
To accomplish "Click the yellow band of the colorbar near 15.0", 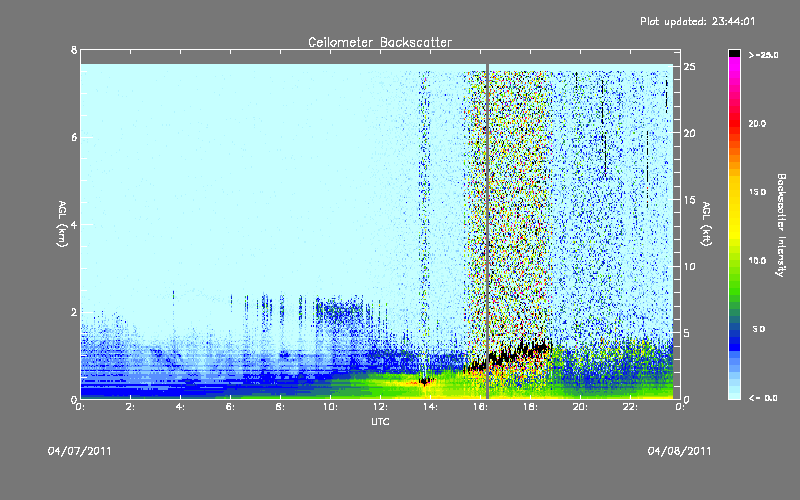I will click(734, 193).
